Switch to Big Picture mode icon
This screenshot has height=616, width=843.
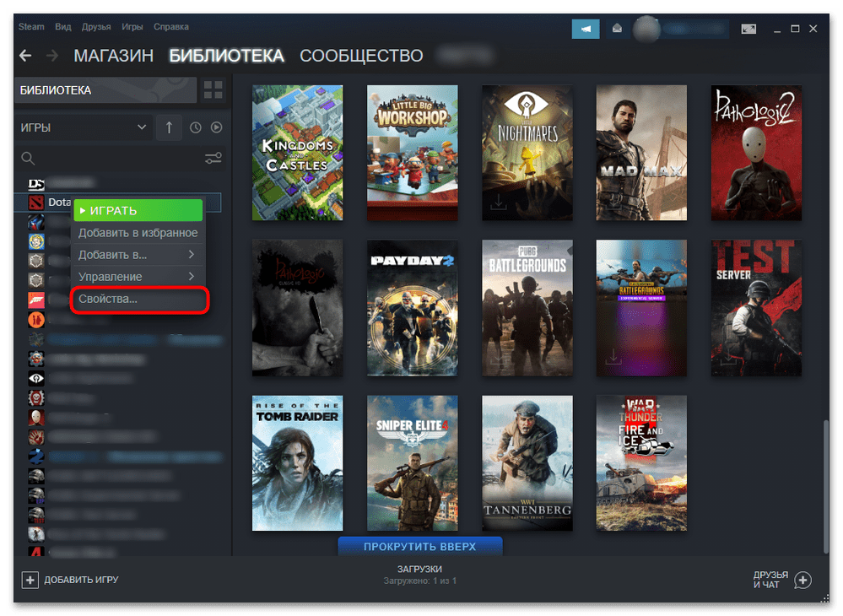pos(748,28)
